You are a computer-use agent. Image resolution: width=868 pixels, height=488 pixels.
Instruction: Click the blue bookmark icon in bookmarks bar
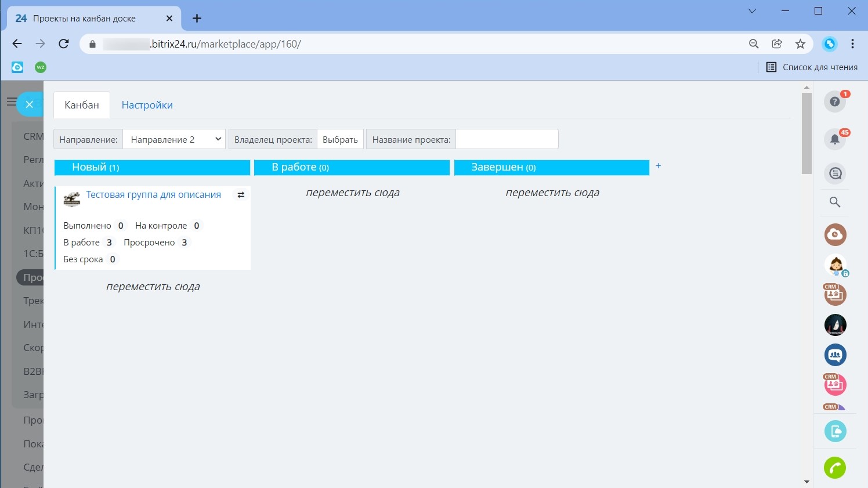pos(17,67)
